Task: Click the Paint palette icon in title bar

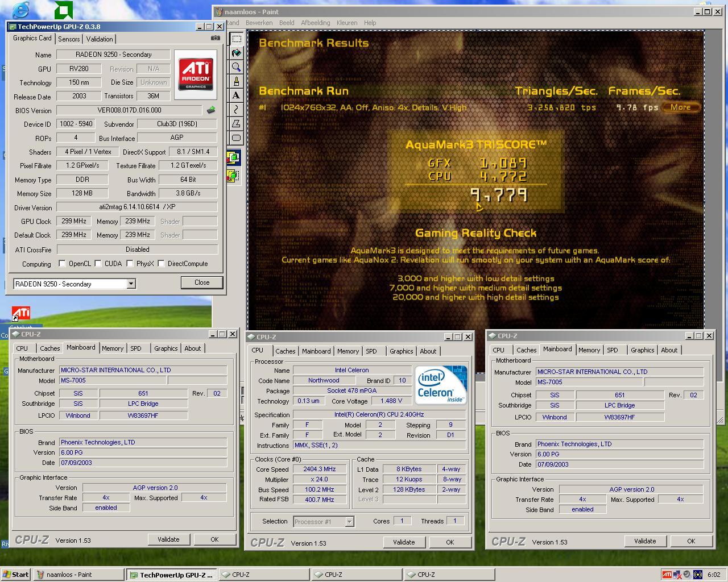Action: pos(220,11)
